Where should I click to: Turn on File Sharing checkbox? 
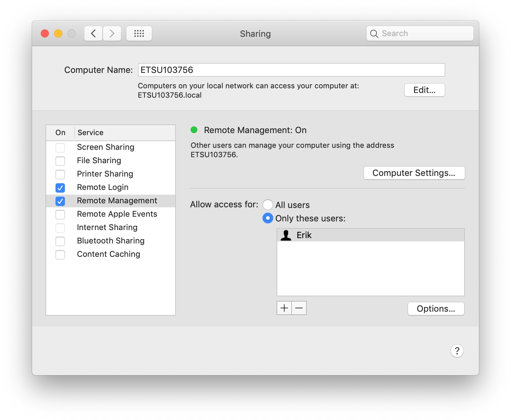pos(60,161)
